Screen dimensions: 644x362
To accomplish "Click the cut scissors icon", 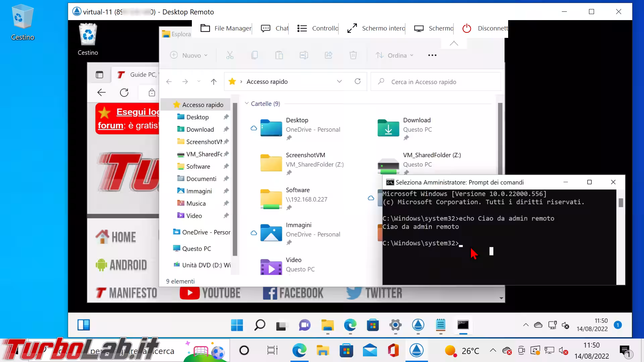I will tap(230, 55).
